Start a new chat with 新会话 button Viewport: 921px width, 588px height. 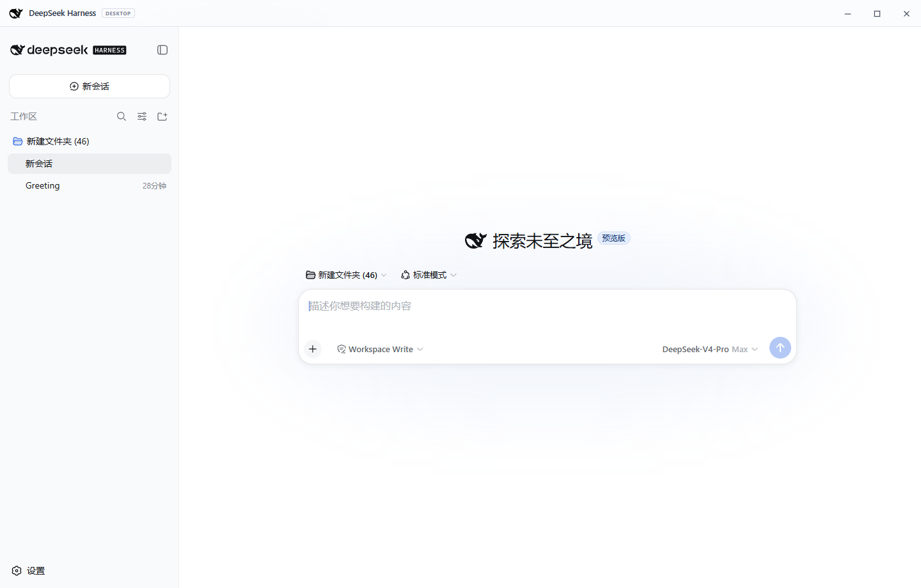click(90, 86)
